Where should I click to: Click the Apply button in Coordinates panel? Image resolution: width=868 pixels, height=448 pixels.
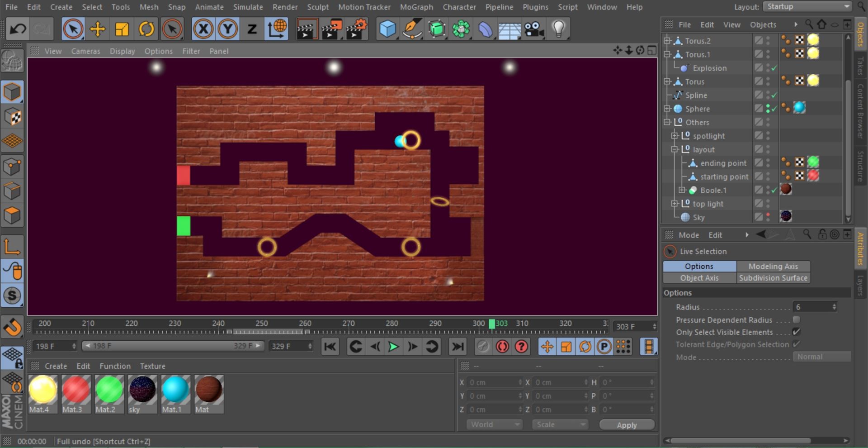627,424
